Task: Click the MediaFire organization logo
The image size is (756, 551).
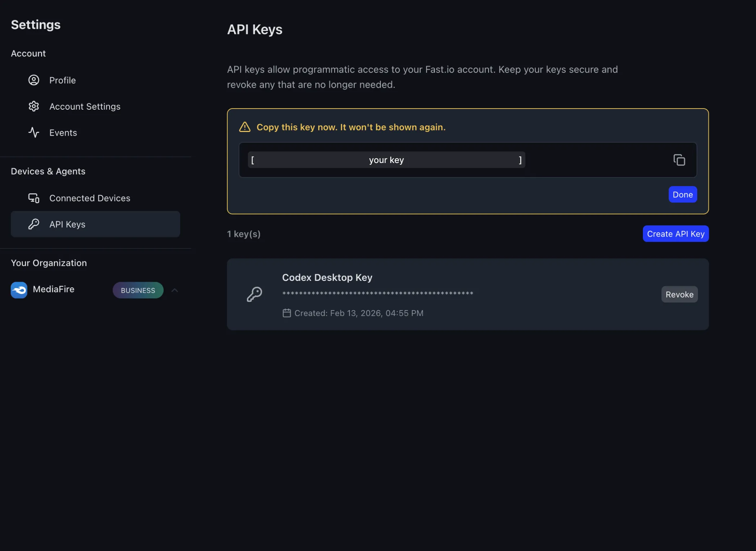Action: tap(19, 290)
